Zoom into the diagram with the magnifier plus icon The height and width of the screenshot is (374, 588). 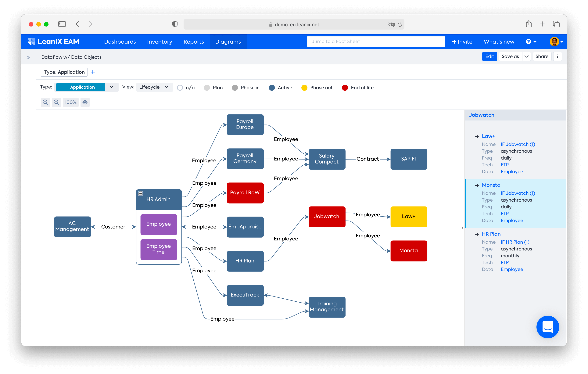pos(45,102)
